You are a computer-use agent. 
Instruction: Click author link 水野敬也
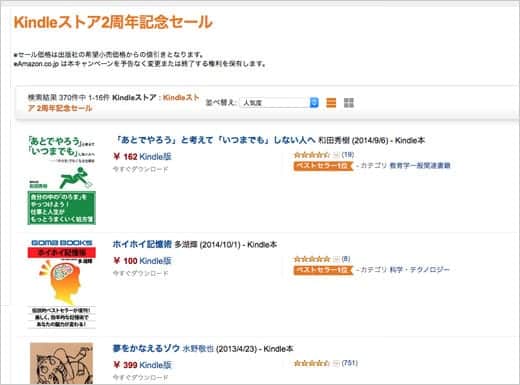[x=198, y=349]
